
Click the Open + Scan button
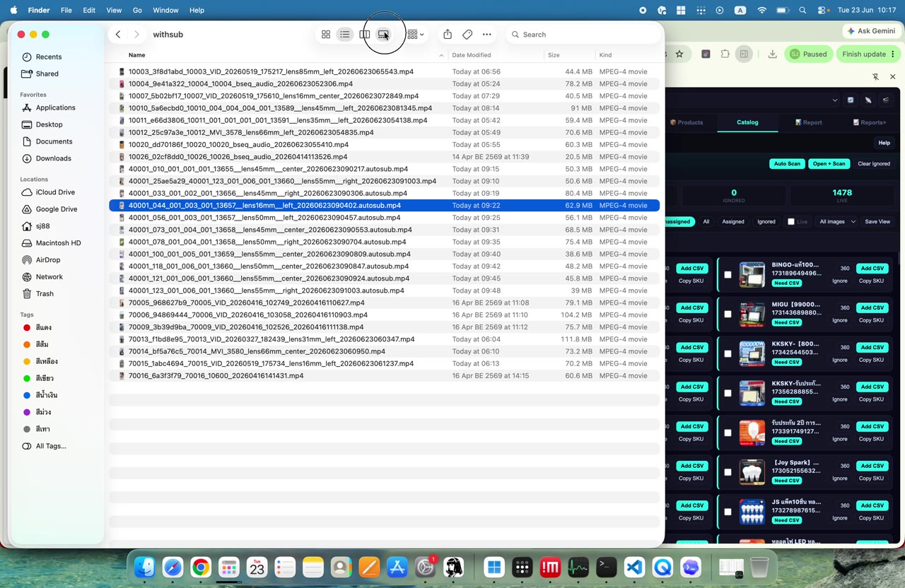pyautogui.click(x=829, y=163)
